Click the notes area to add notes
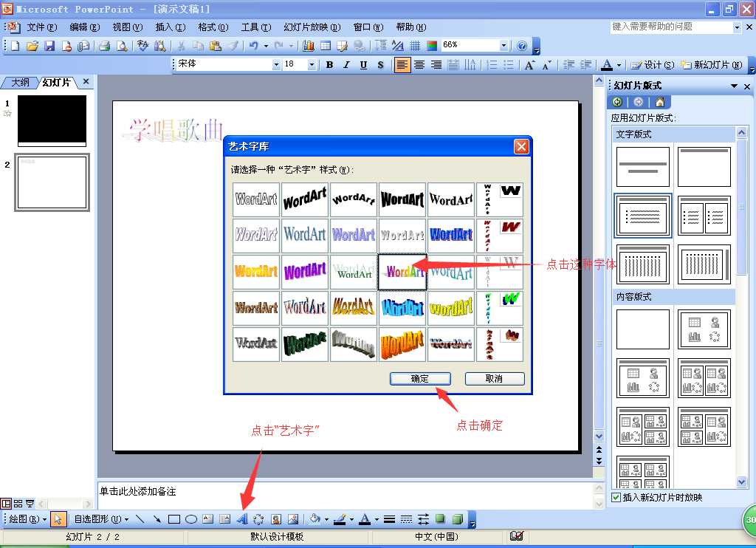The height and width of the screenshot is (548, 756). coord(346,494)
